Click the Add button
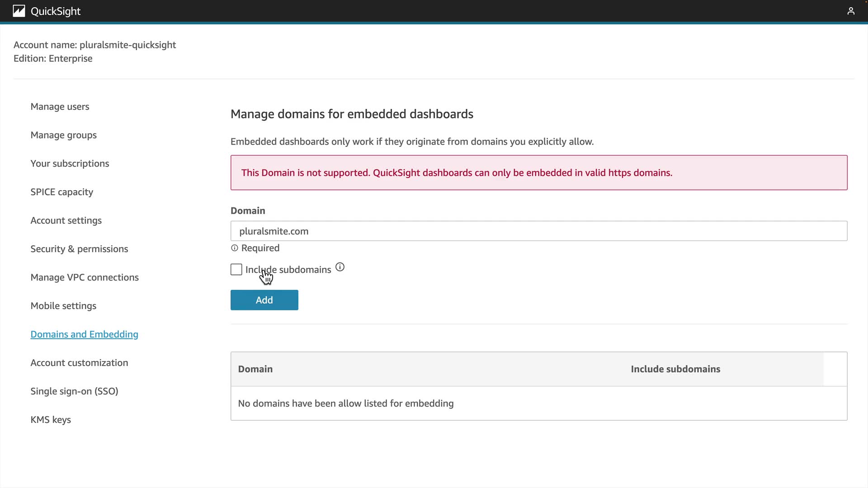 coord(264,300)
